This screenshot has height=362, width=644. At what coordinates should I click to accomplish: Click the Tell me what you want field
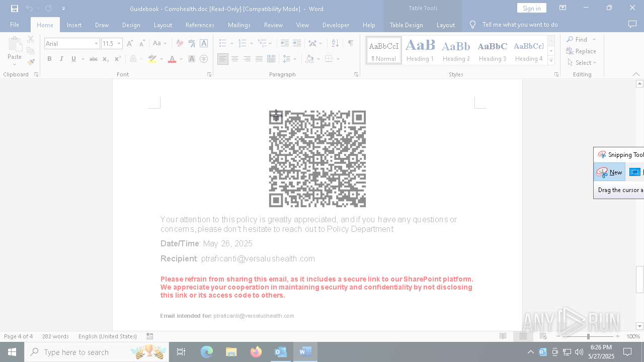pos(520,25)
